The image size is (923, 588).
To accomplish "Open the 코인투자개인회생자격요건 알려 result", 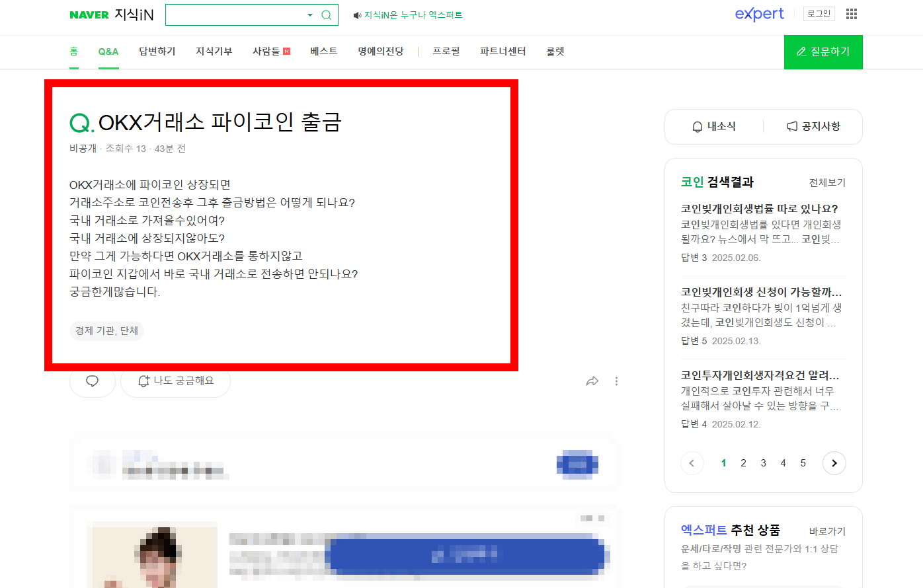I will click(x=760, y=375).
